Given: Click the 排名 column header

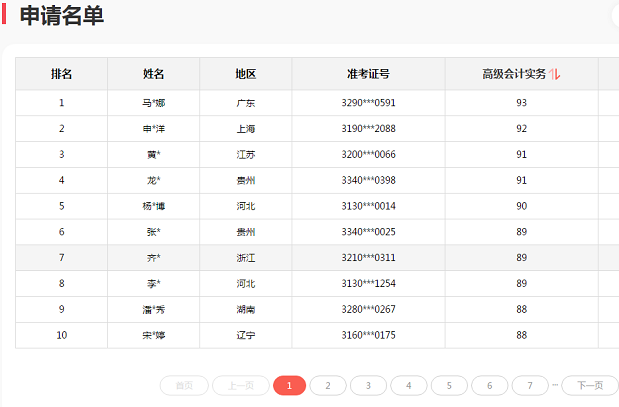Looking at the screenshot, I should pyautogui.click(x=62, y=74).
